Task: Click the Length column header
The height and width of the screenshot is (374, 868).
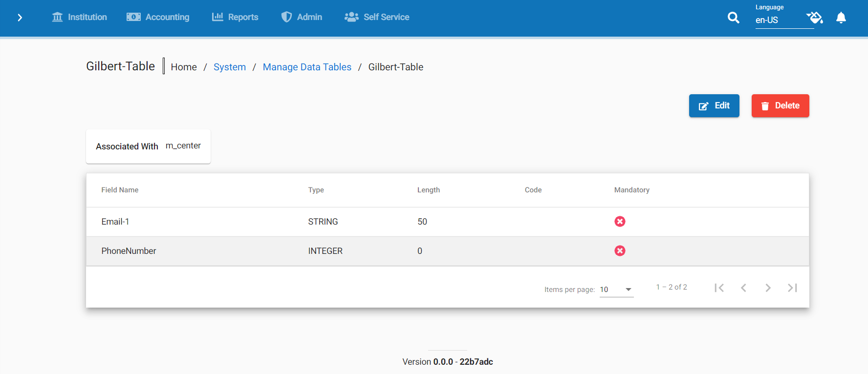Action: pos(429,190)
